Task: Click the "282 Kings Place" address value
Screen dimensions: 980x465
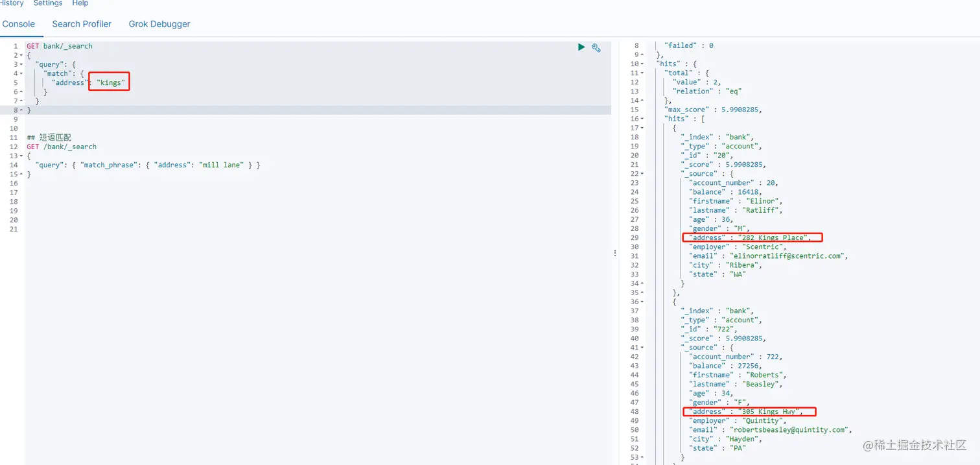Action: pyautogui.click(x=774, y=238)
